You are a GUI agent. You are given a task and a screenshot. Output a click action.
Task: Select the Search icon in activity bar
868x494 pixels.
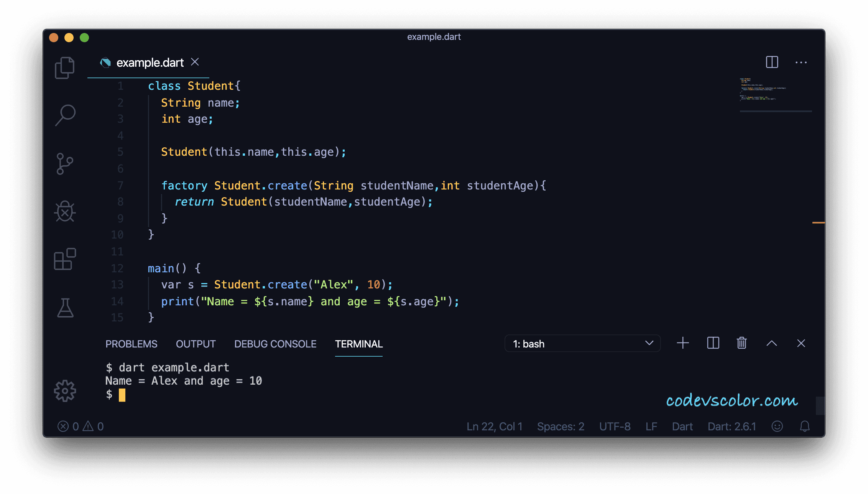pyautogui.click(x=65, y=115)
